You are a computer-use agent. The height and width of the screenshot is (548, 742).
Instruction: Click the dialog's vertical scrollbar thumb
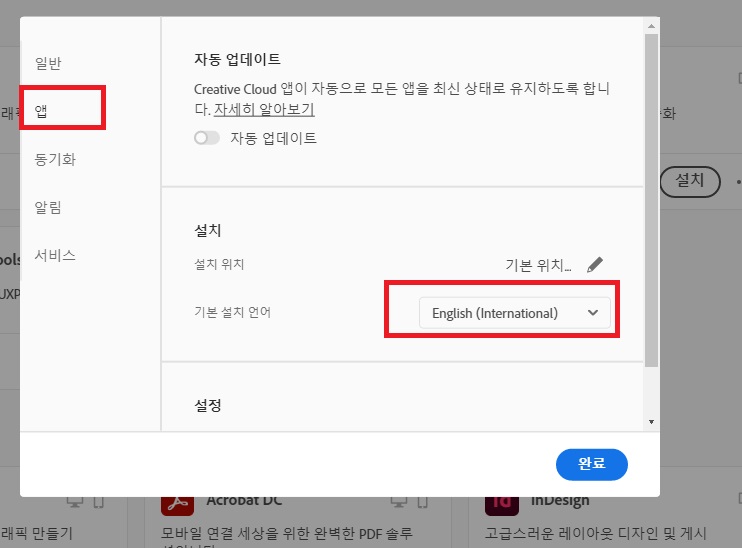652,200
